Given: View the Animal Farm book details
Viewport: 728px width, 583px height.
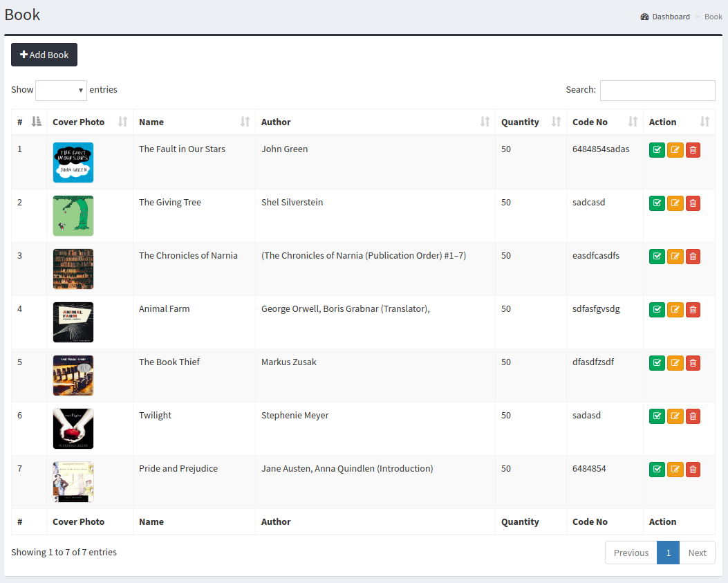Looking at the screenshot, I should tap(657, 309).
